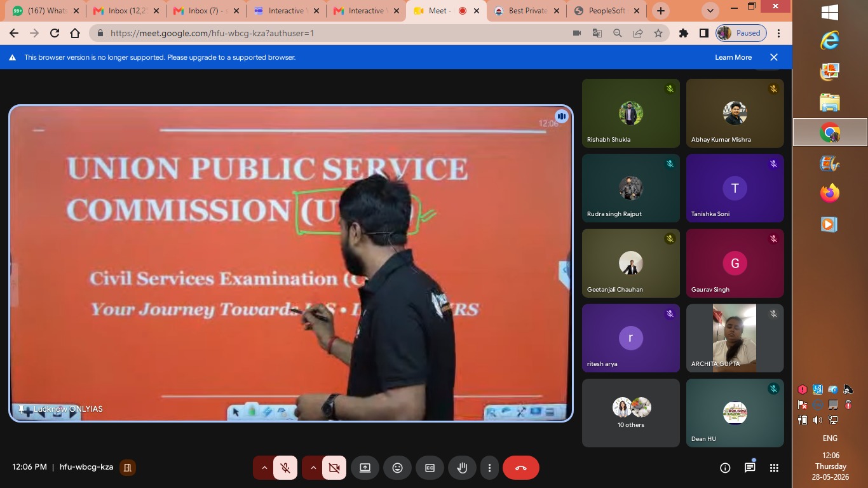
Task: Open File Explorer from the taskbar
Action: pyautogui.click(x=830, y=102)
